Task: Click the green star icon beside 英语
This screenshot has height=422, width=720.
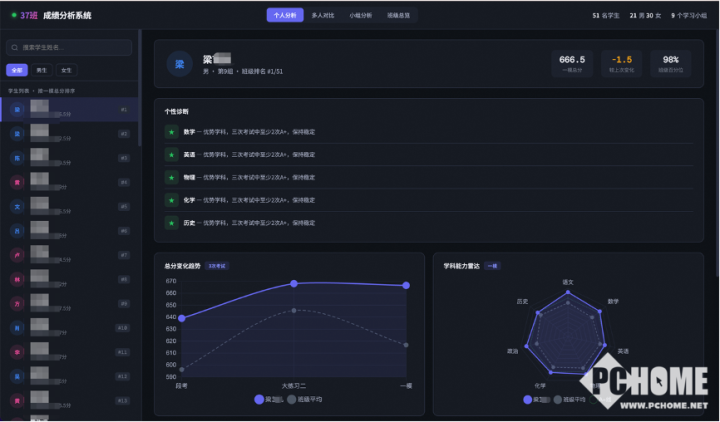Action: (171, 155)
